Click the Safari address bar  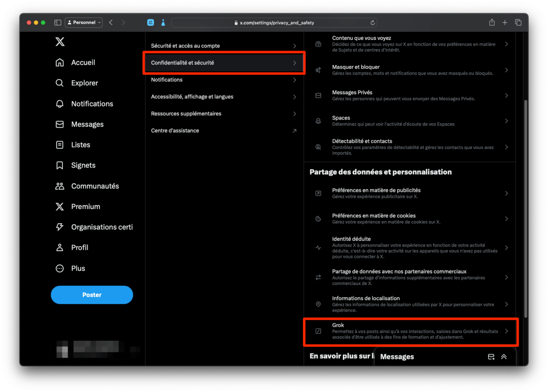(x=275, y=23)
